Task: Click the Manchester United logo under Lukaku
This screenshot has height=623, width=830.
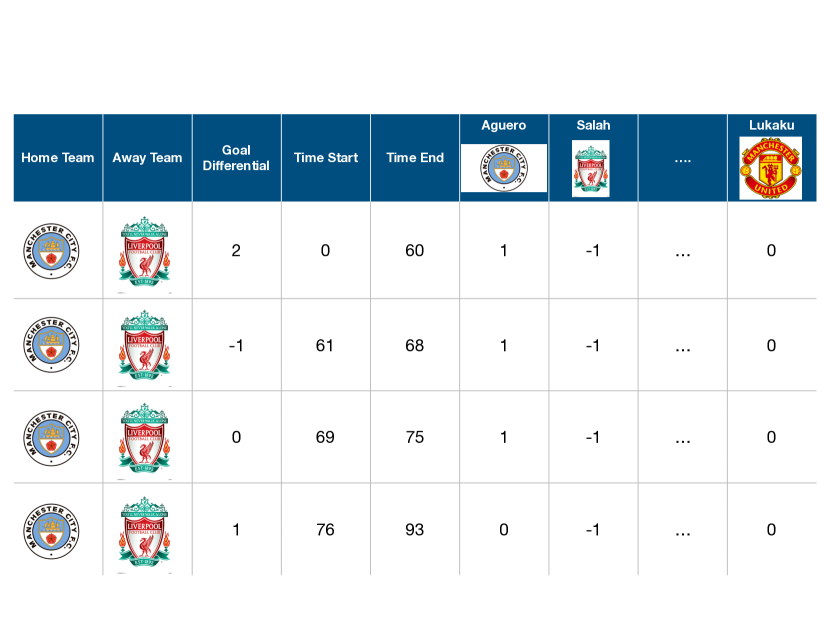Action: tap(770, 168)
